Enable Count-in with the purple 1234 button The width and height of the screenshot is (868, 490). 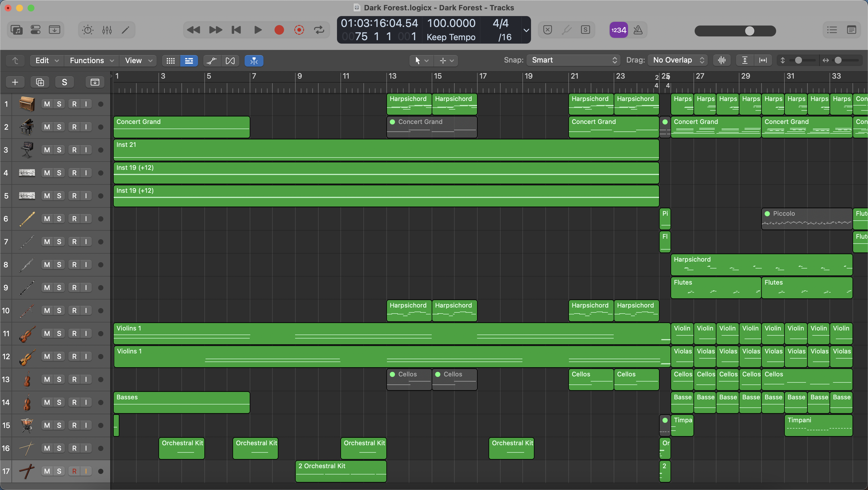pos(619,30)
